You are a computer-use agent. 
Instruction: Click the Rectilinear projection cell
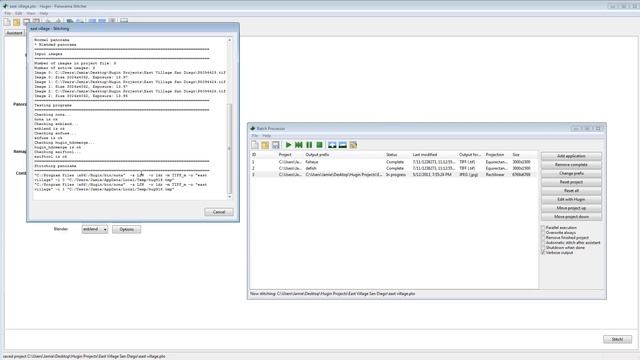[496, 175]
